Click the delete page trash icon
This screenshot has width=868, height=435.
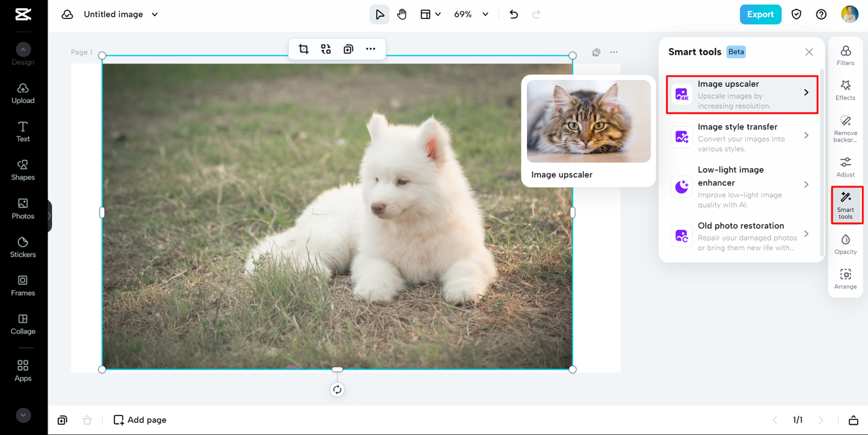coord(87,420)
